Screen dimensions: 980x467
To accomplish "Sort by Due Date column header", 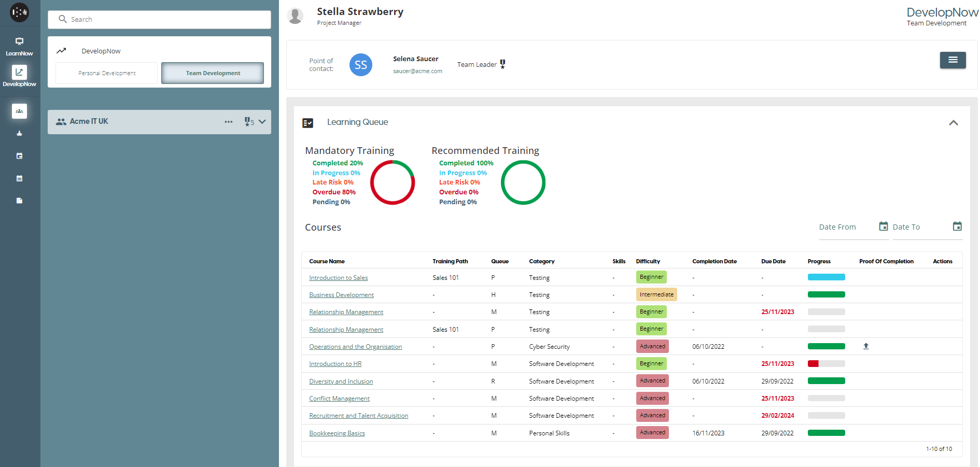I will [x=773, y=261].
